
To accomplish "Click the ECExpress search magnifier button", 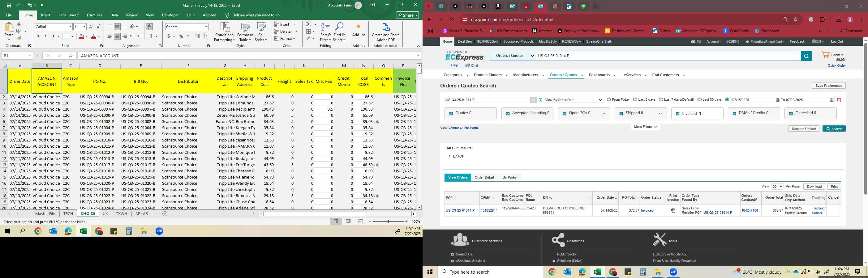I will [x=806, y=56].
